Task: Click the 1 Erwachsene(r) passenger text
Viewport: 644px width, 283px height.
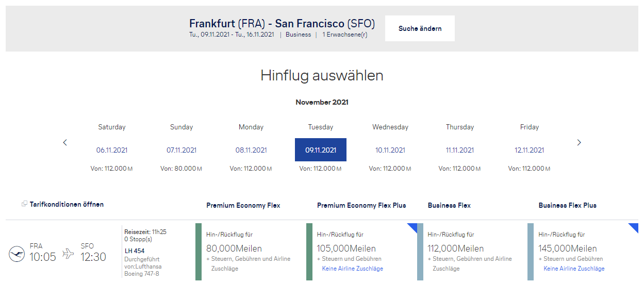Action: 345,35
